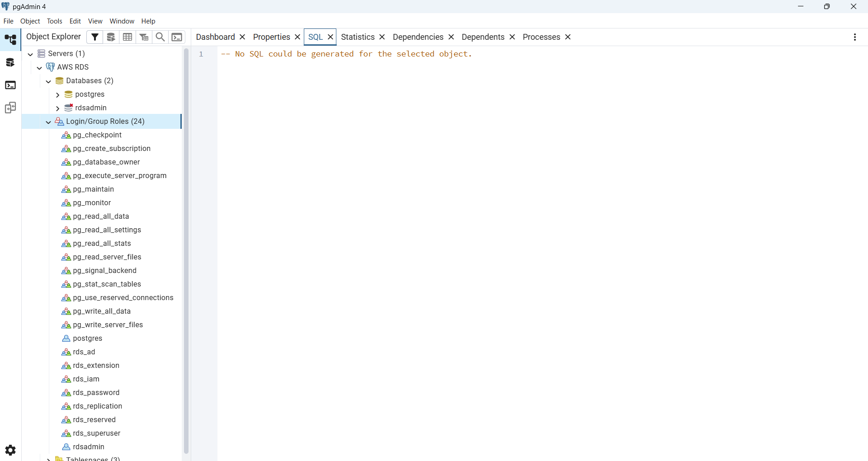The image size is (868, 461).
Task: Click the Filtered Rows toolbar icon
Action: (x=144, y=37)
